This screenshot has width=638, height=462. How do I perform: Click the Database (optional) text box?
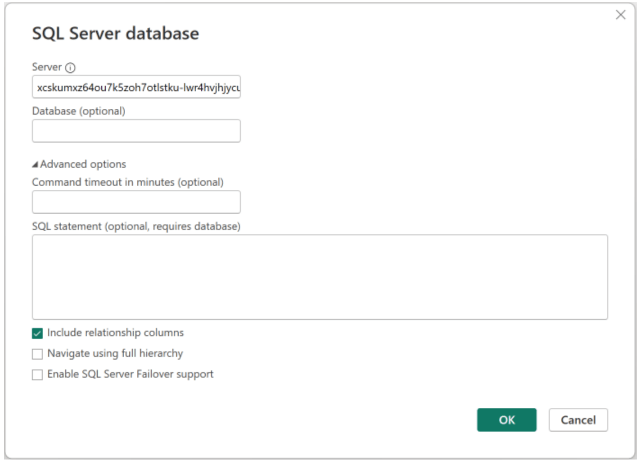pos(136,131)
